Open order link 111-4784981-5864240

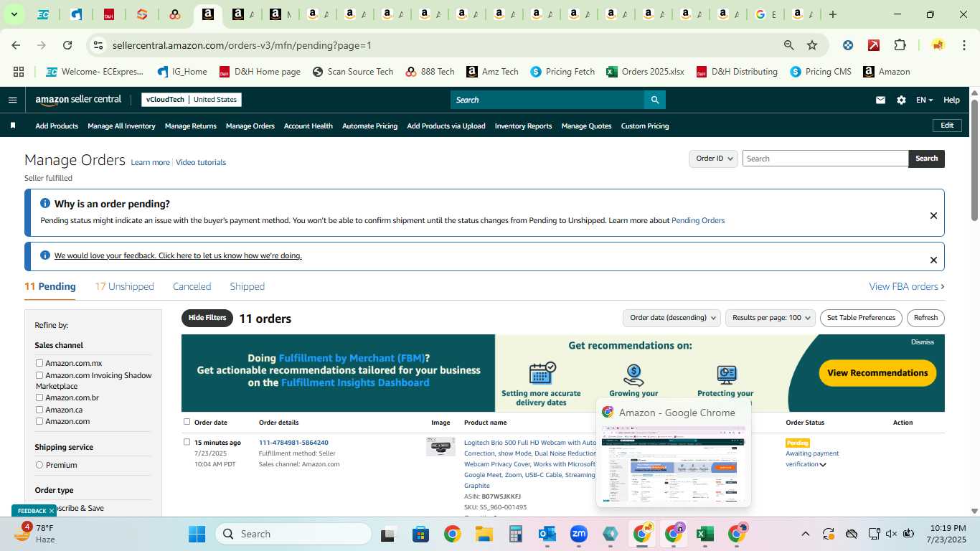pyautogui.click(x=293, y=443)
